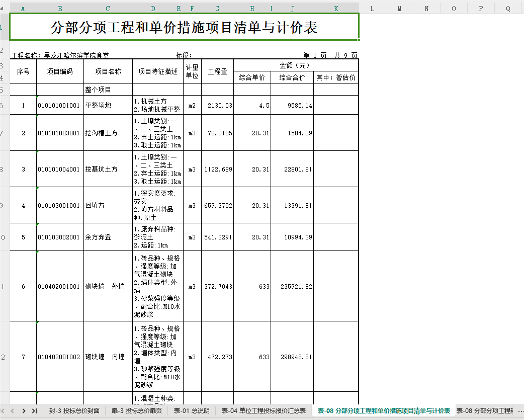Click the title cell 分部分项工程和单价措施项目清单与计价表
The width and height of the screenshot is (524, 420).
[184, 27]
